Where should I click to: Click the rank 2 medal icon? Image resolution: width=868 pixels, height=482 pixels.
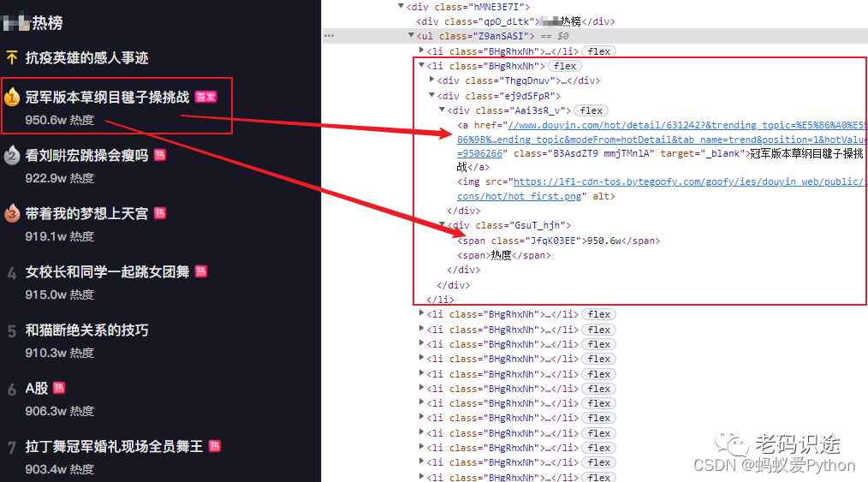tap(12, 156)
